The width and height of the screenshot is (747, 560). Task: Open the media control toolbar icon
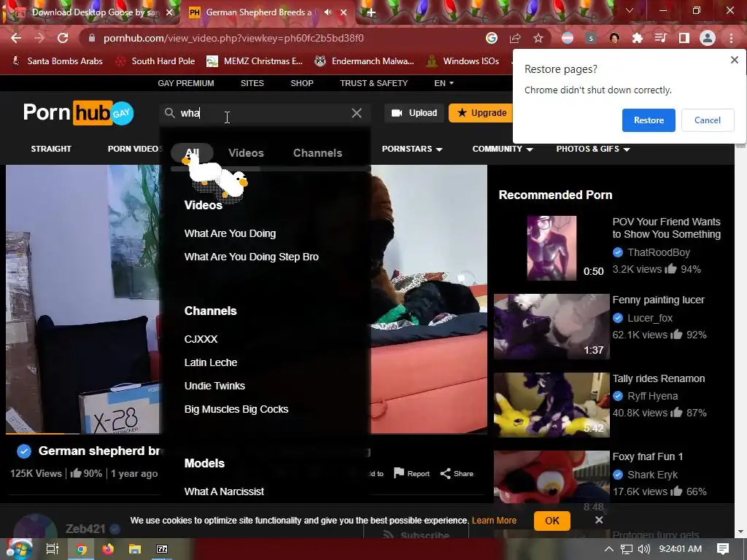[x=661, y=38]
